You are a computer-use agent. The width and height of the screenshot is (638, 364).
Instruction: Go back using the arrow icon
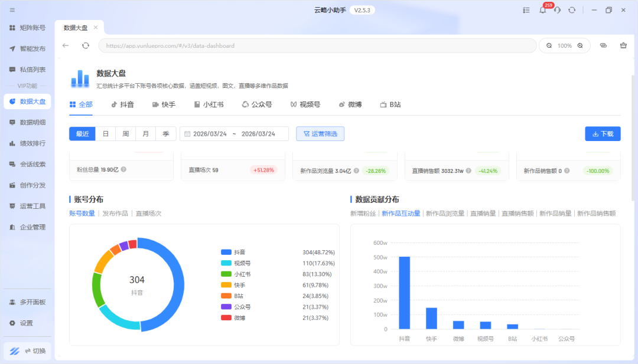click(x=66, y=45)
